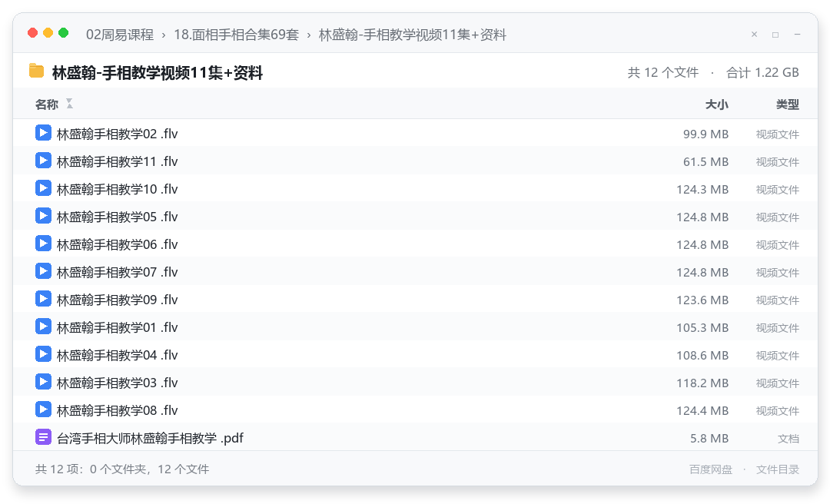Click the 118.2 MB size value
830x504 pixels.
coord(702,383)
